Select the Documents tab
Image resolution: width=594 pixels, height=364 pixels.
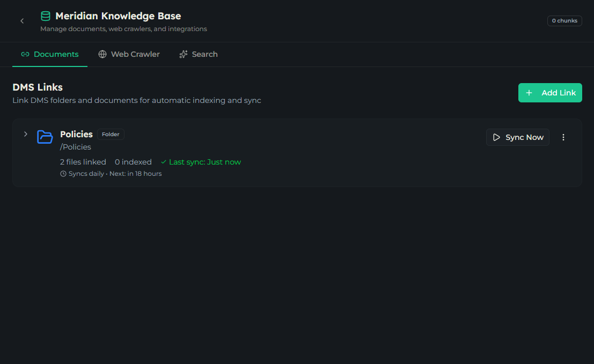tap(49, 54)
